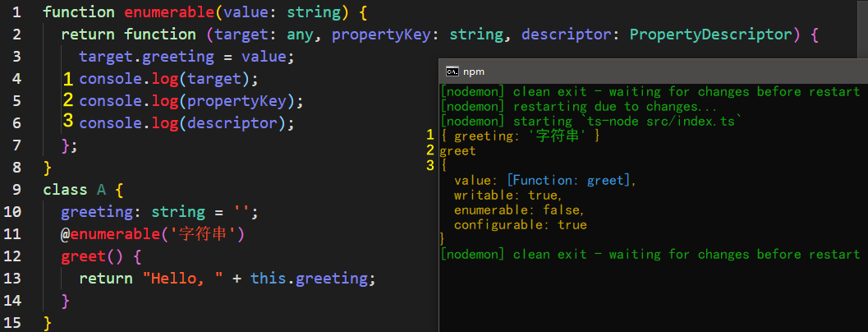Click the 'enumerable' function name on line 1

tap(169, 12)
